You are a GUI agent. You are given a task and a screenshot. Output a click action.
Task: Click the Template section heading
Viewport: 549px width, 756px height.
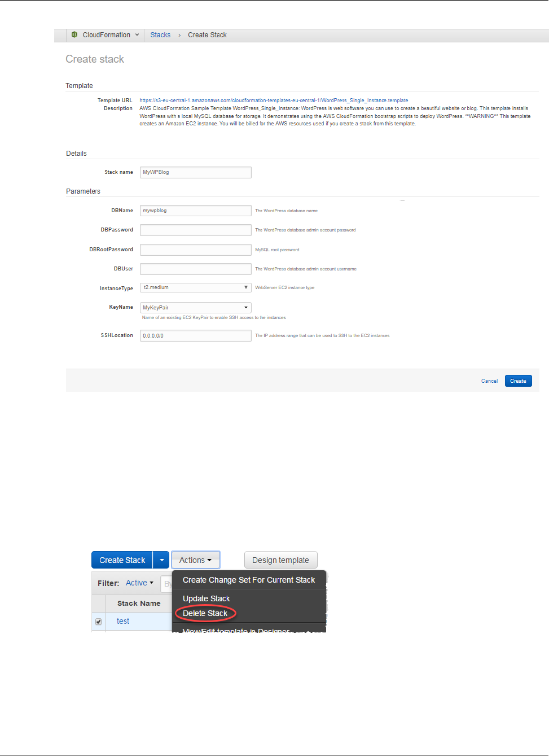coord(79,86)
